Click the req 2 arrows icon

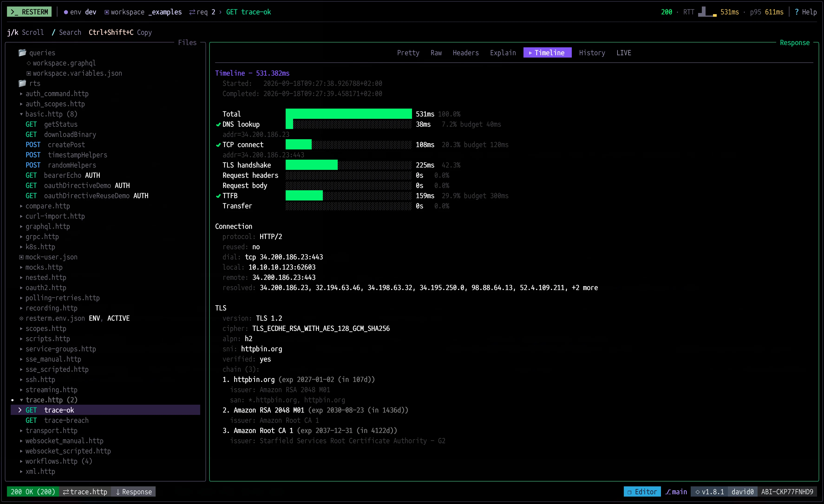pyautogui.click(x=192, y=12)
